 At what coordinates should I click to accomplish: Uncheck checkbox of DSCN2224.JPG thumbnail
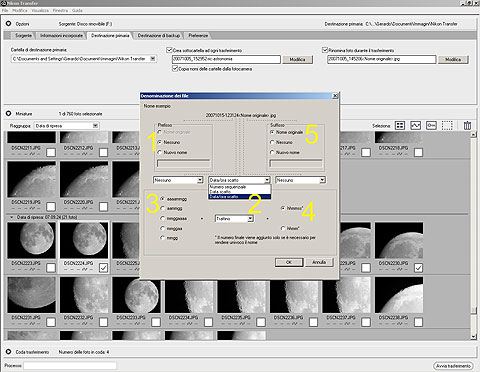pyautogui.click(x=103, y=267)
